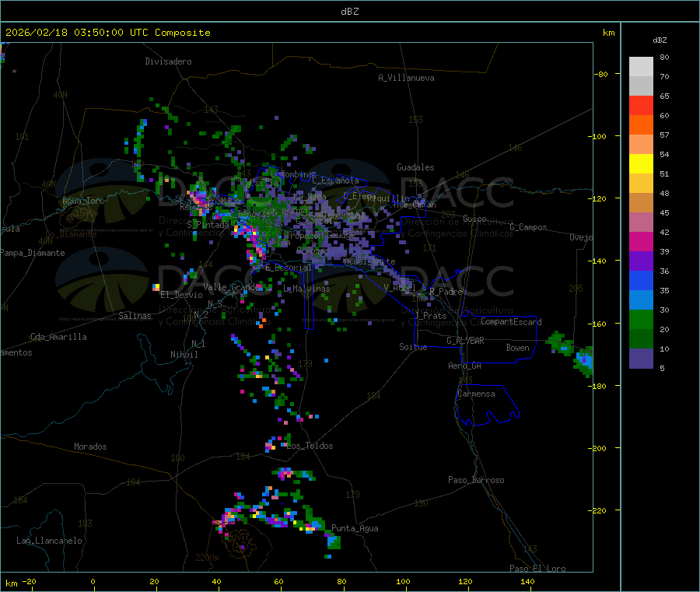The height and width of the screenshot is (592, 700).
Task: Click the Lag.Llancanelo map label
Action: click(x=49, y=541)
